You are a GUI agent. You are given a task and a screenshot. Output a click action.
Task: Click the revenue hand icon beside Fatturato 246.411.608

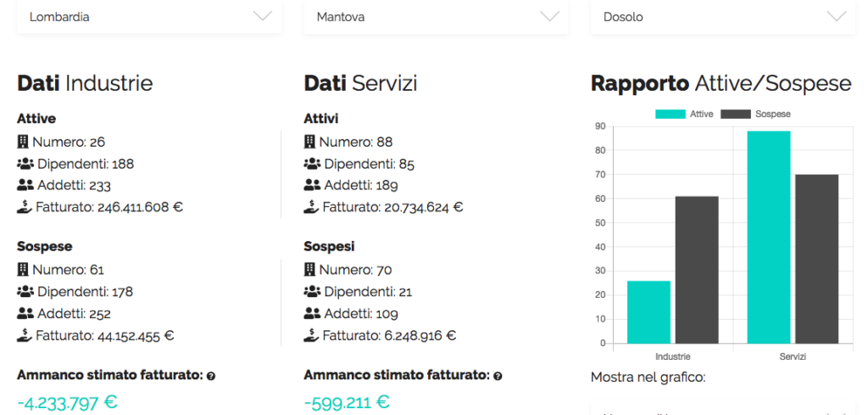tap(25, 206)
